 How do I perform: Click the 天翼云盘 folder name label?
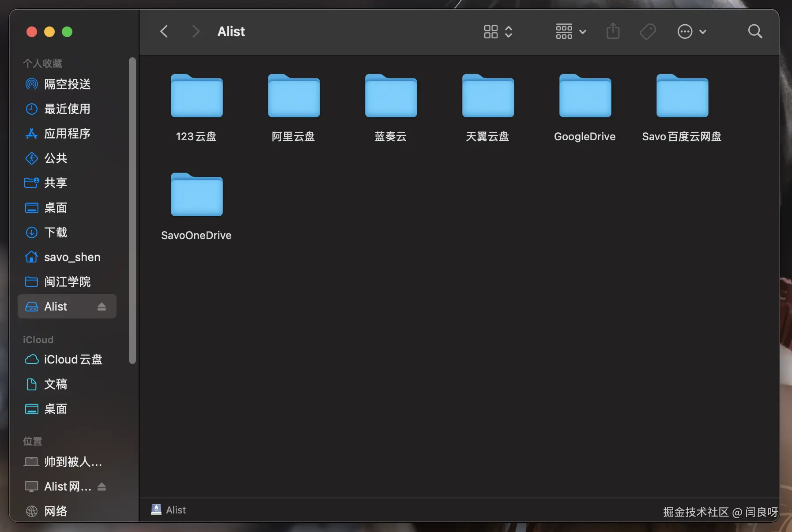(x=488, y=137)
